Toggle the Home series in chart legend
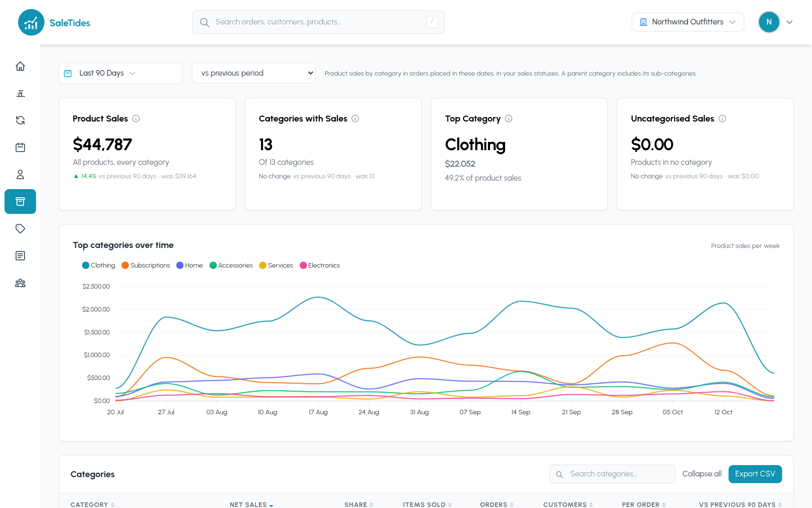 [x=189, y=265]
